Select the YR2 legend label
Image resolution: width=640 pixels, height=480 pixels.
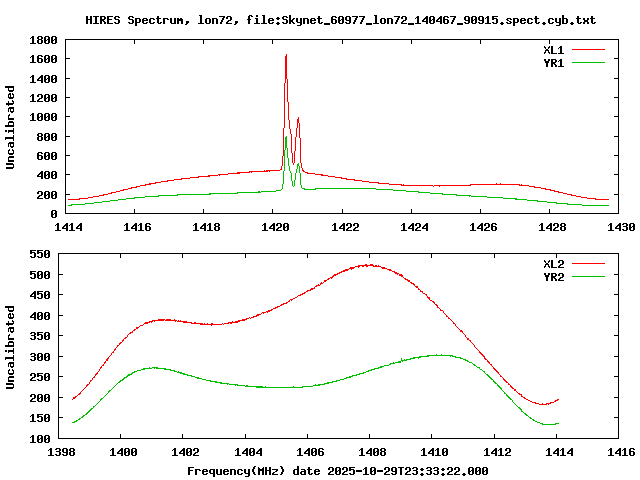553,277
